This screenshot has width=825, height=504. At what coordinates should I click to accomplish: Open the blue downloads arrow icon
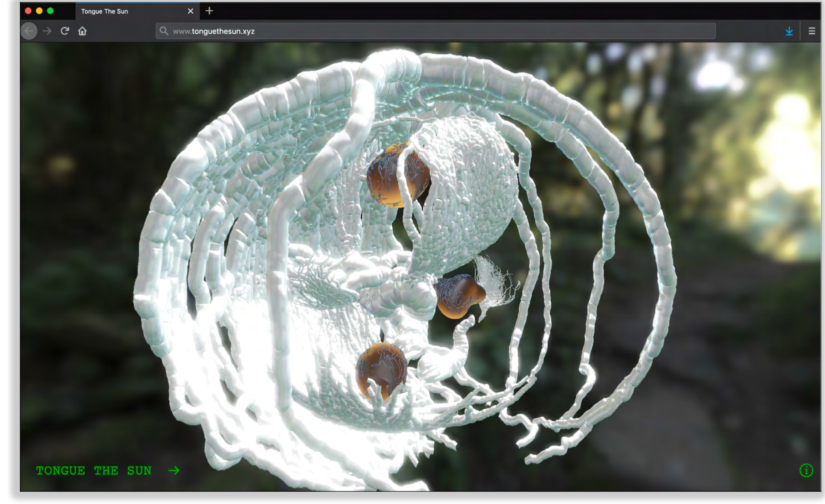coord(789,31)
